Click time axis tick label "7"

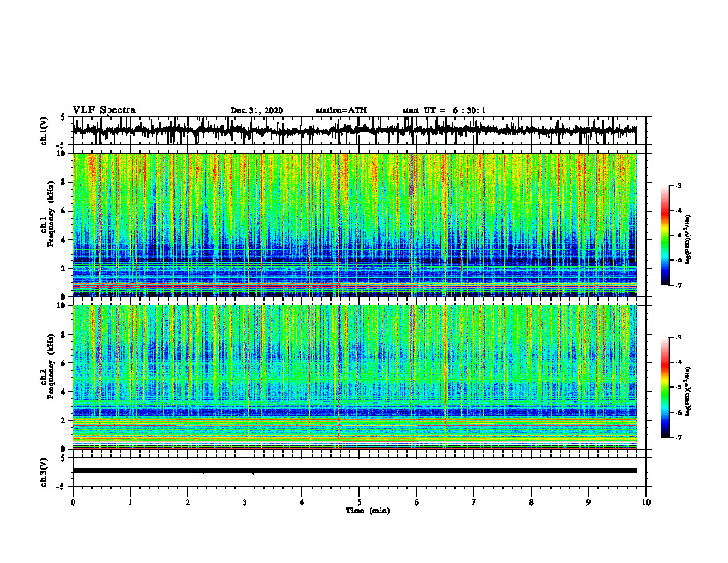click(x=474, y=502)
